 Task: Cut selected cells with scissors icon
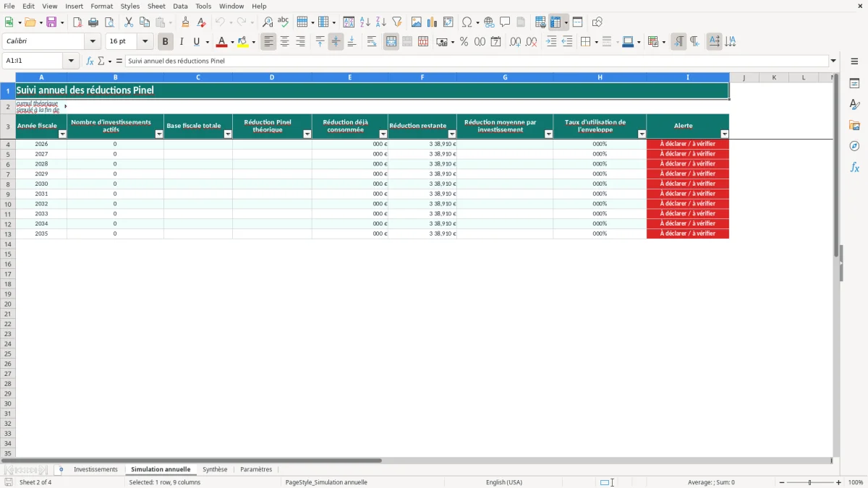[129, 22]
